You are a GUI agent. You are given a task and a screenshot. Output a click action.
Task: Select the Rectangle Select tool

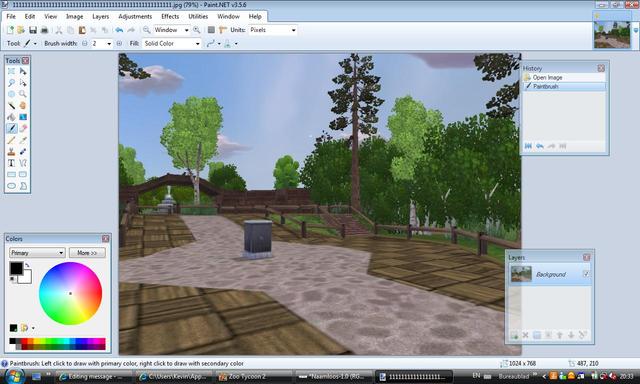(11, 71)
